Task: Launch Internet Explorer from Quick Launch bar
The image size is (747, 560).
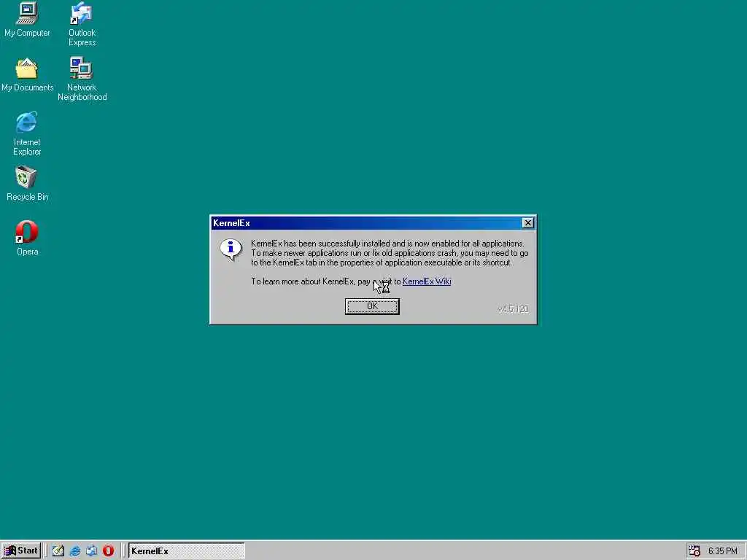Action: 75,551
